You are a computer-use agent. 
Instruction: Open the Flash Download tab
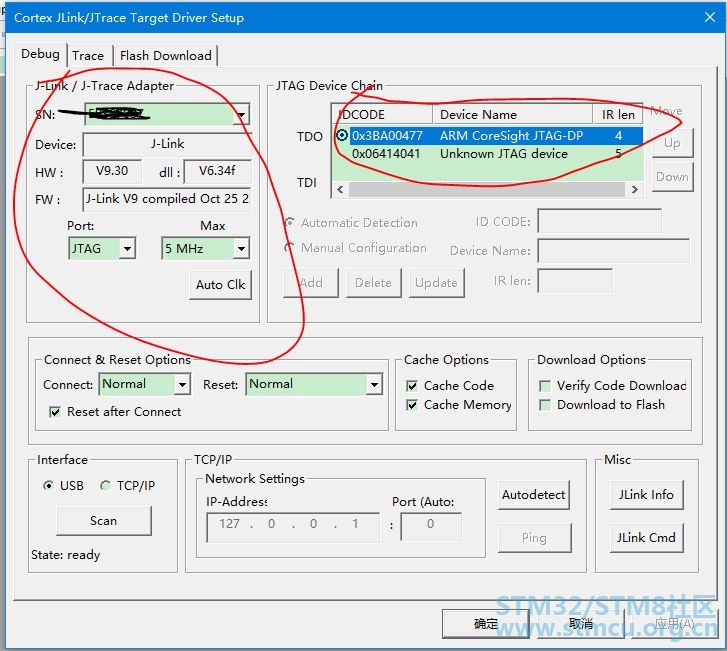[x=166, y=56]
